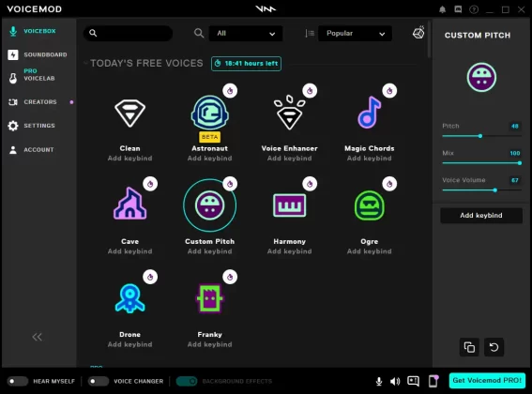This screenshot has height=394, width=532.
Task: Go to the Creators section
Action: tap(39, 102)
